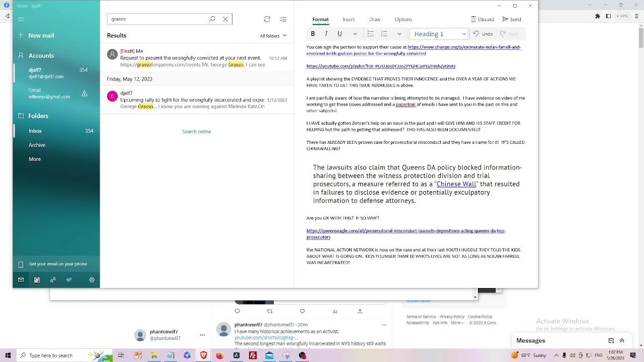This screenshot has width=644, height=362.
Task: Show More folders
Action: tap(56, 159)
